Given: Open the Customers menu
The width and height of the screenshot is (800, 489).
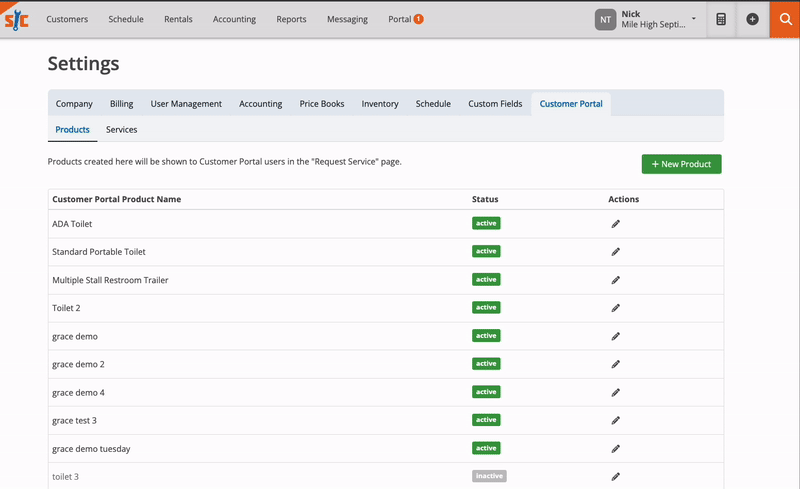Looking at the screenshot, I should [67, 19].
